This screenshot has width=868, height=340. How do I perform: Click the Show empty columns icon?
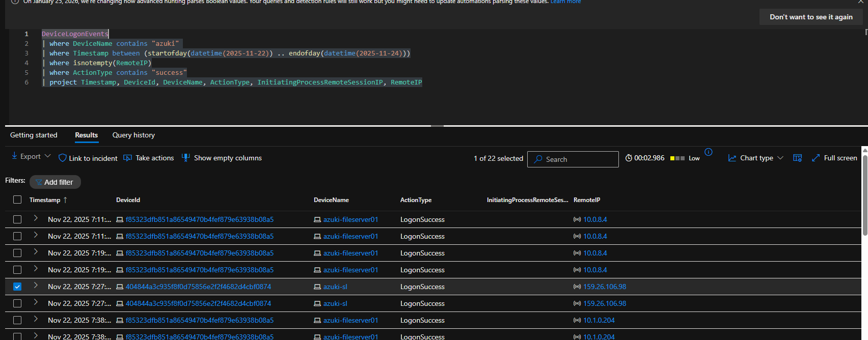[x=186, y=158]
